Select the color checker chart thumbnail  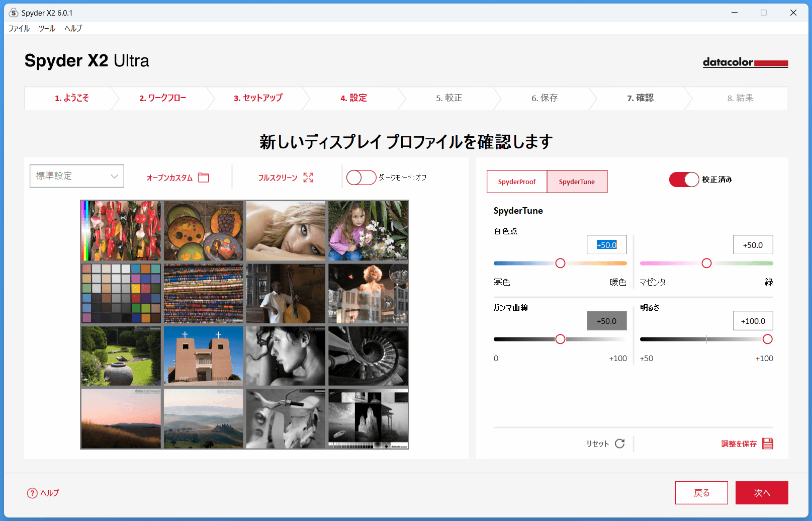coord(121,293)
